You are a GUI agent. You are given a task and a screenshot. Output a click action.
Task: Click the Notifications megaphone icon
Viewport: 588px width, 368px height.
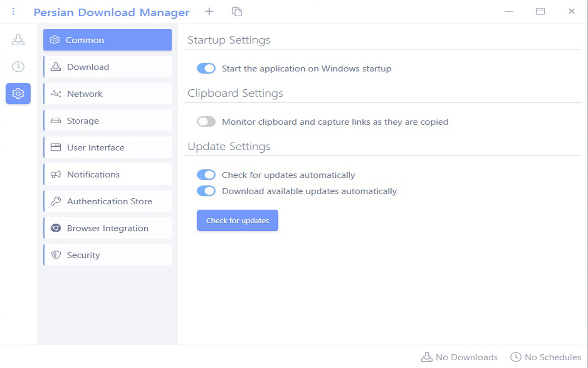tap(56, 174)
